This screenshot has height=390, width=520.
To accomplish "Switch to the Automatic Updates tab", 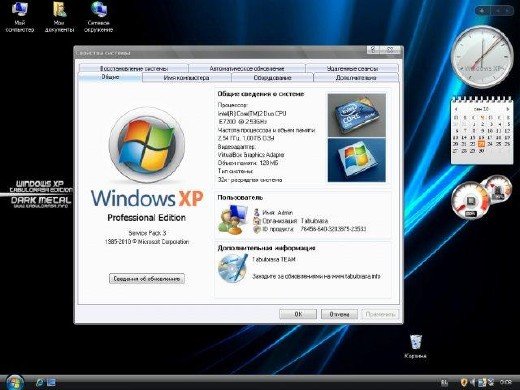I will 247,68.
